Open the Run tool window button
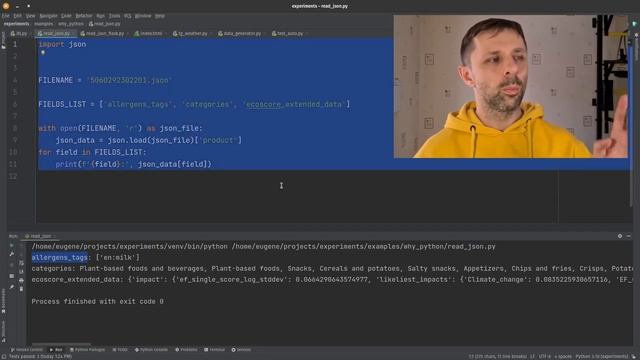The image size is (640, 360). (56, 350)
